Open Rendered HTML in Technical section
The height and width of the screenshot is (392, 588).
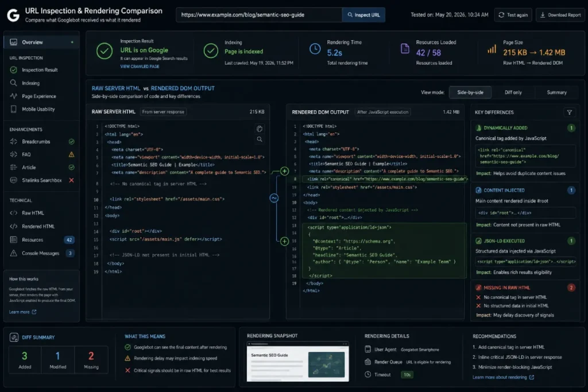[38, 226]
